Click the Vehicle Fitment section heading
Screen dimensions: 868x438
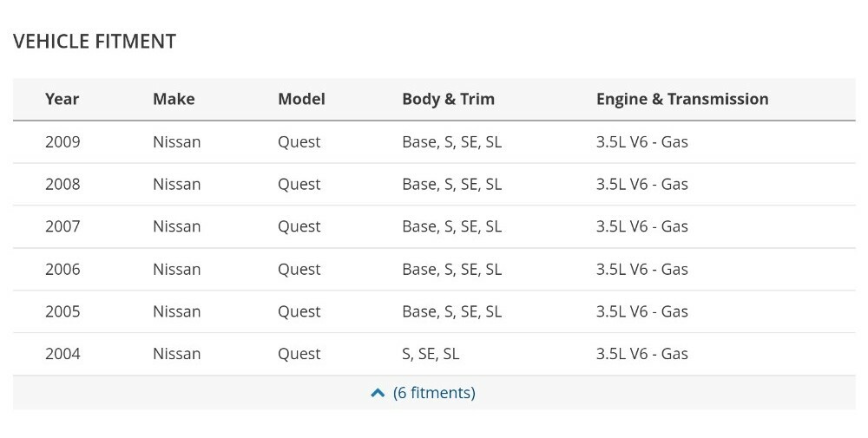tap(95, 41)
